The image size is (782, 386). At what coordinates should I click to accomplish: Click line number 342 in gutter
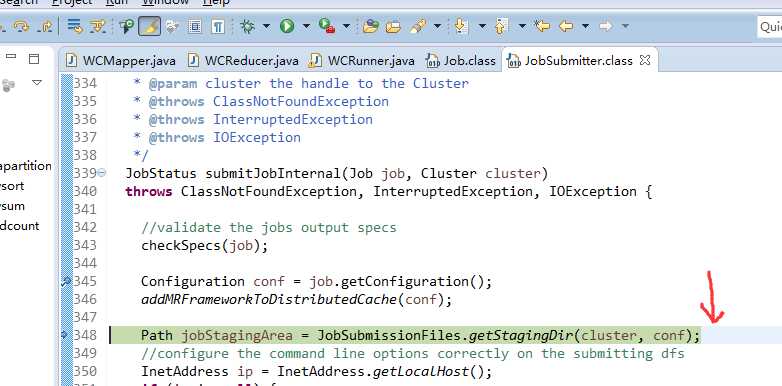[x=85, y=227]
